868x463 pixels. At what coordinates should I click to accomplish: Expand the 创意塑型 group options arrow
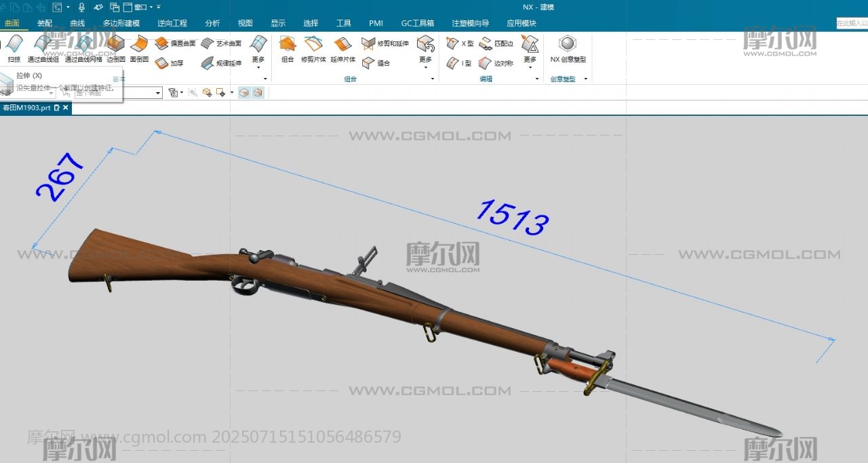(585, 79)
